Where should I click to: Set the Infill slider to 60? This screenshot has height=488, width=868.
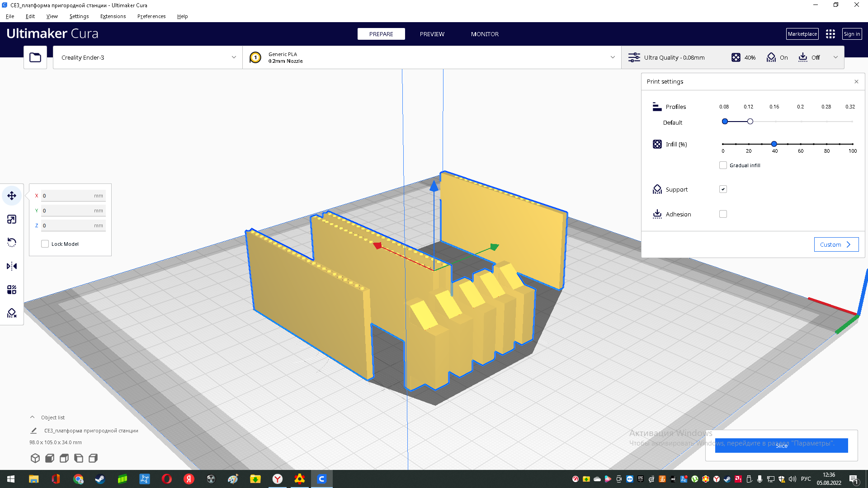[x=801, y=144]
